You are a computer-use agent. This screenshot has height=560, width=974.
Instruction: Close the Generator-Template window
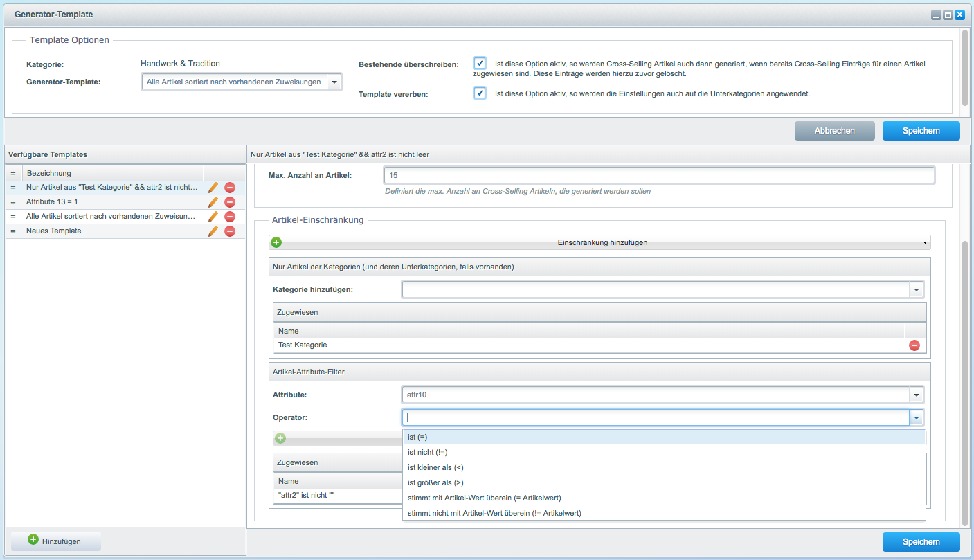[959, 14]
